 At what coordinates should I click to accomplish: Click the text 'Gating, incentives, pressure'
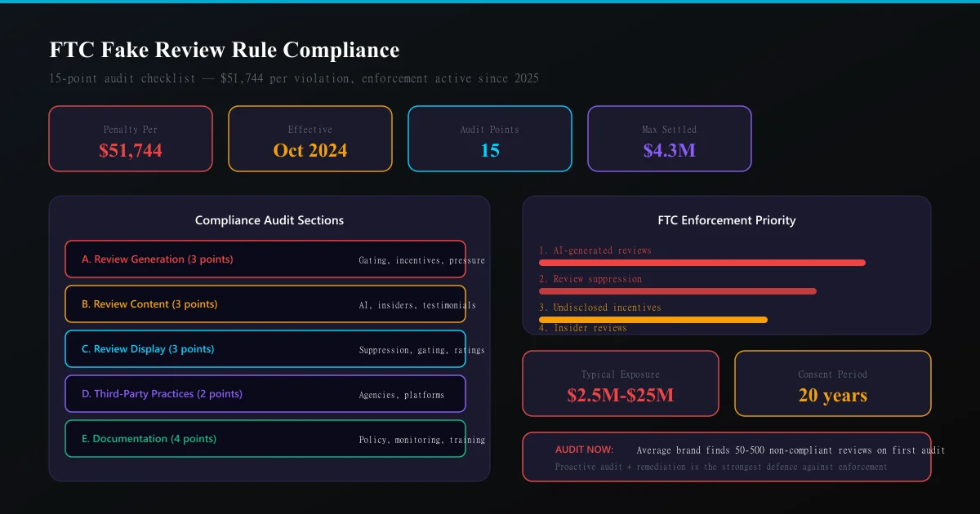click(422, 260)
